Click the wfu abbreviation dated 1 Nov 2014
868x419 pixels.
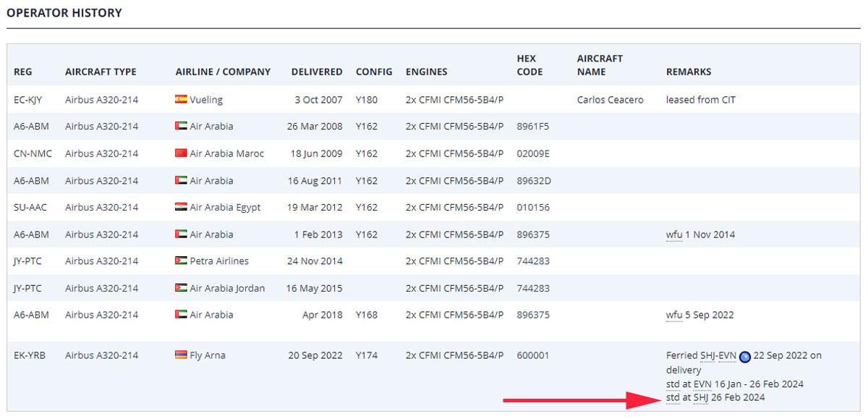coord(674,234)
